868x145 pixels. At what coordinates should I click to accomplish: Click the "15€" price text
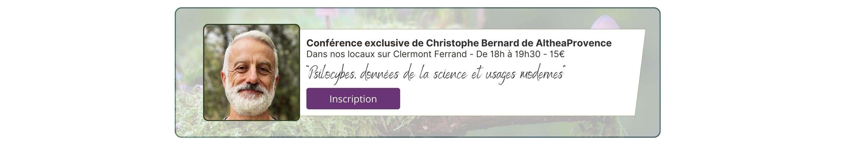[557, 55]
